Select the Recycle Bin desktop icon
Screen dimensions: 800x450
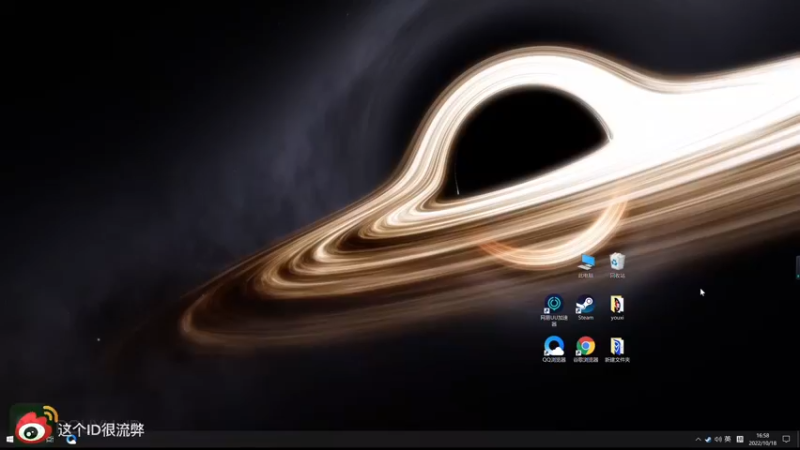[x=617, y=265]
